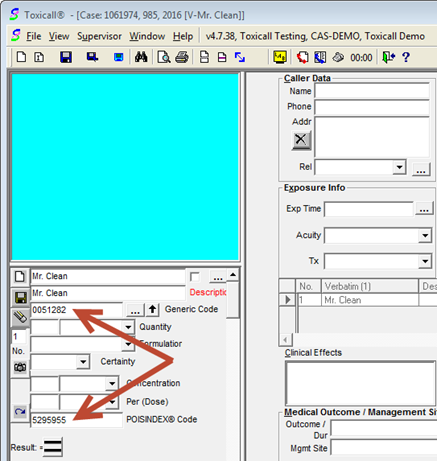This screenshot has height=461, width=437.
Task: Save the case with the floppy disk icon
Action: click(x=66, y=57)
